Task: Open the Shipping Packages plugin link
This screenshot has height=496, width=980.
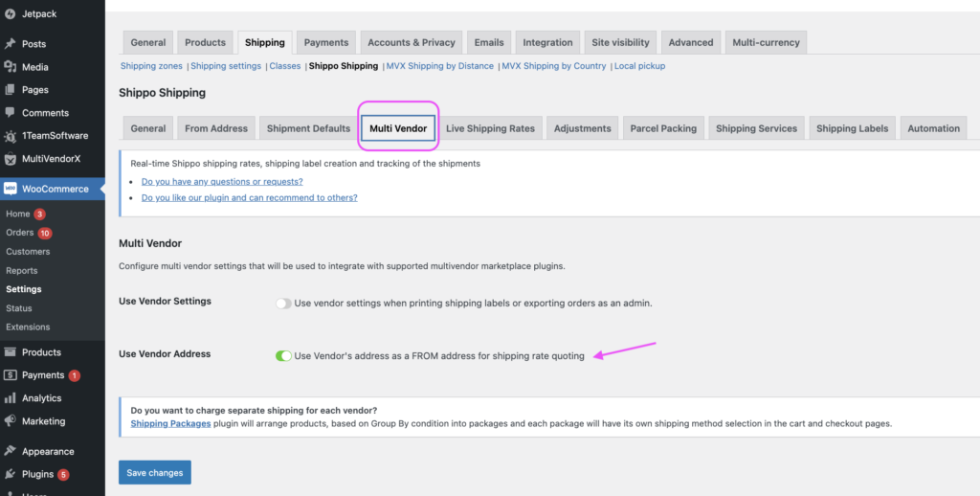Action: click(x=170, y=423)
